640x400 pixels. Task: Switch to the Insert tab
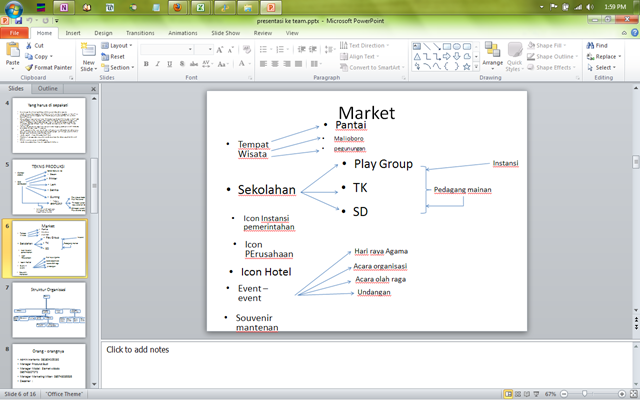tap(73, 33)
